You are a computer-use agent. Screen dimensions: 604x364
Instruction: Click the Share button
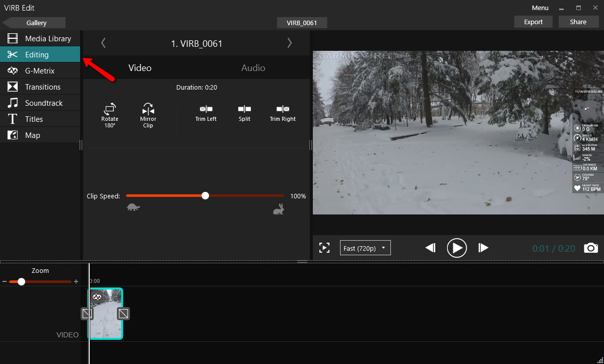click(x=578, y=22)
